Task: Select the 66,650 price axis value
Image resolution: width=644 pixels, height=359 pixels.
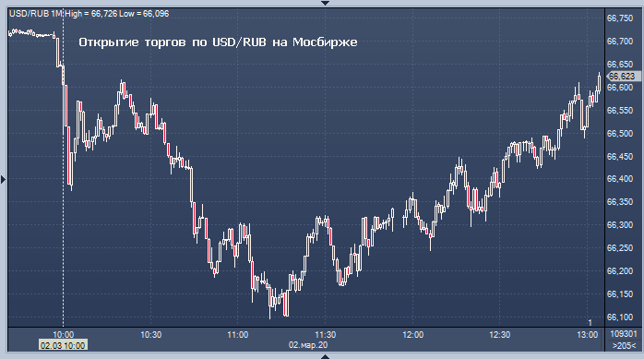Action: click(620, 64)
